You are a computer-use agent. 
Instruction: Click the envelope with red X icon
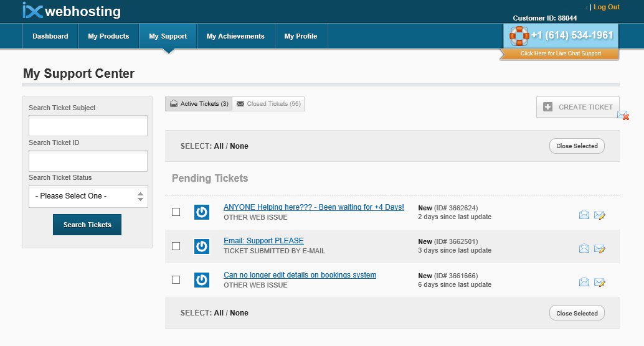(x=623, y=115)
